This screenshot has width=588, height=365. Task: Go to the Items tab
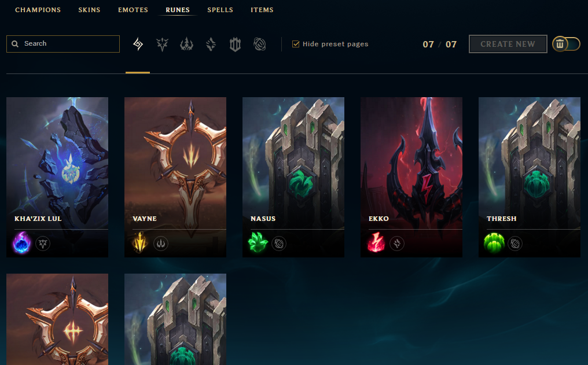[262, 10]
